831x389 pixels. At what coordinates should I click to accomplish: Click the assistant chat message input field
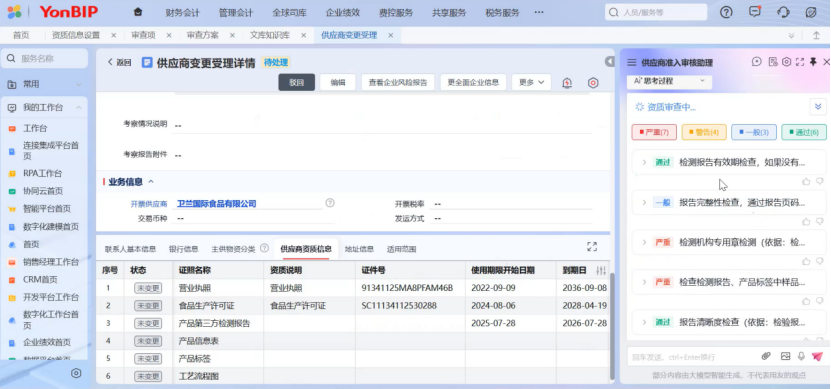pyautogui.click(x=693, y=357)
